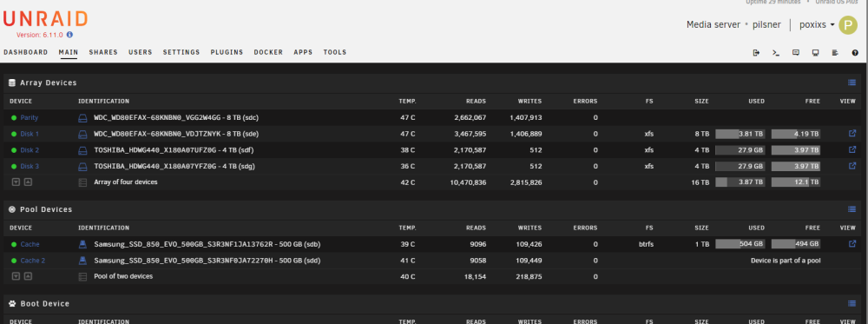Browse Disk 1 via its view icon

coord(852,134)
